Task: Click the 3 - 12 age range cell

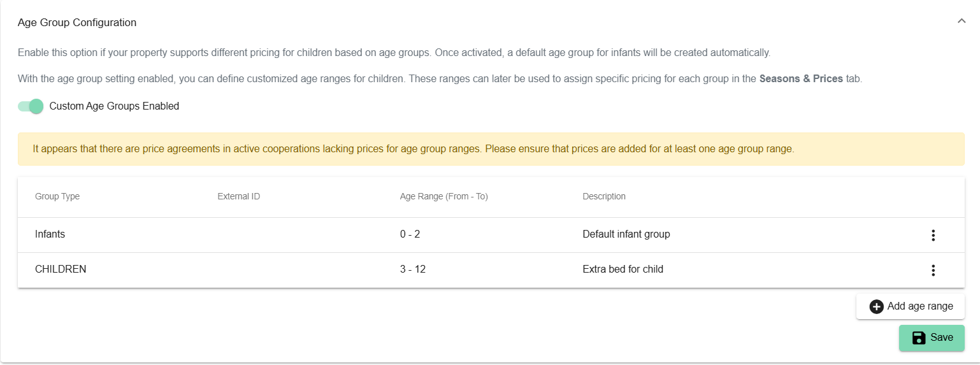Action: pos(412,269)
